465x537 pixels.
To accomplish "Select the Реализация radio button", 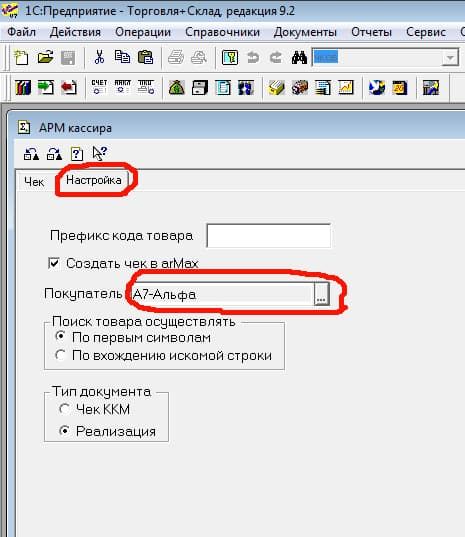I will (64, 430).
